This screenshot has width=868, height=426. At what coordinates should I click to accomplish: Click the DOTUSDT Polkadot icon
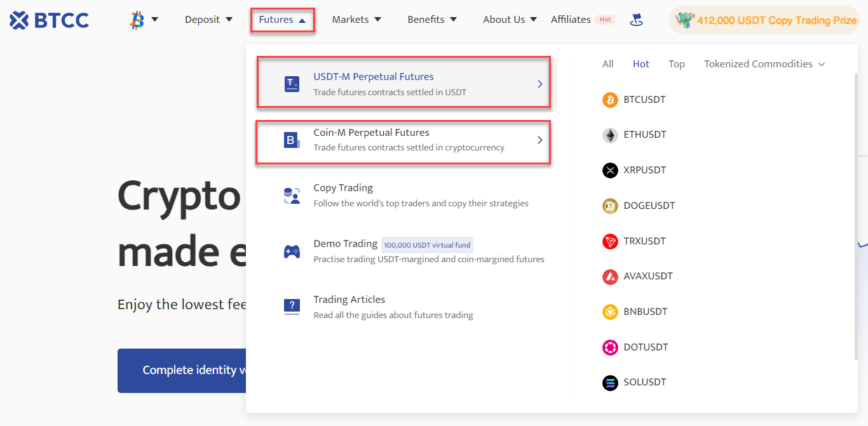tap(610, 347)
